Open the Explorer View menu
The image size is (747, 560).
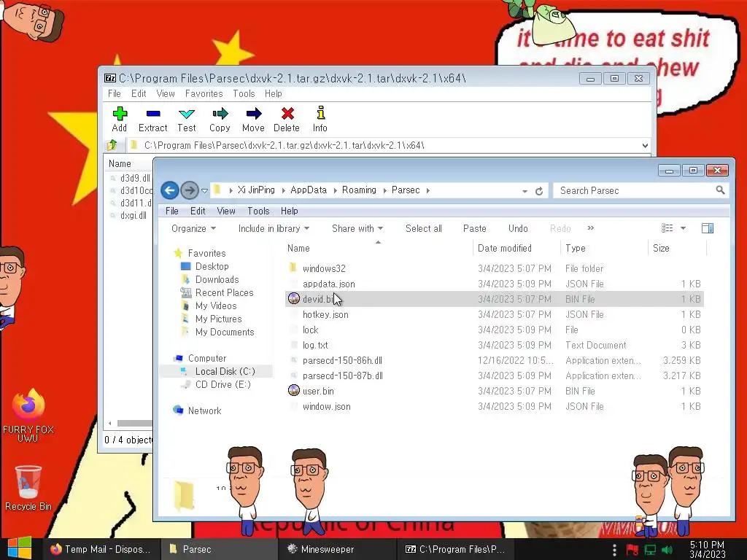pyautogui.click(x=226, y=211)
